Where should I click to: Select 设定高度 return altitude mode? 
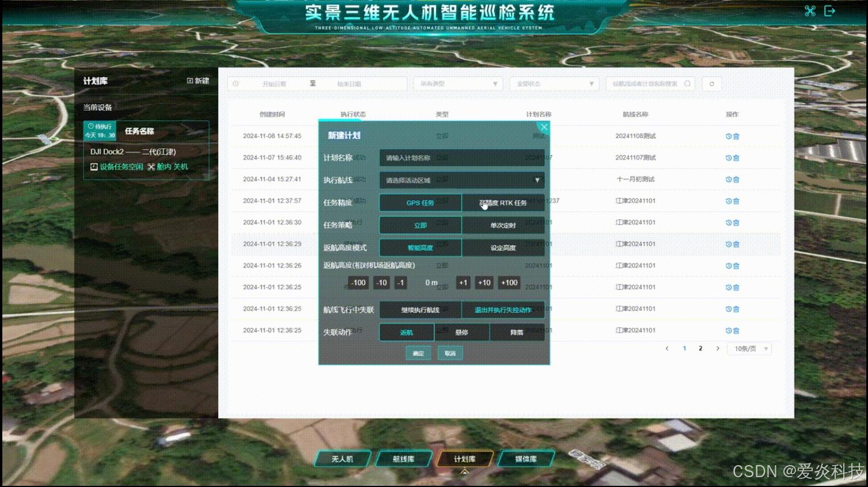(x=503, y=248)
